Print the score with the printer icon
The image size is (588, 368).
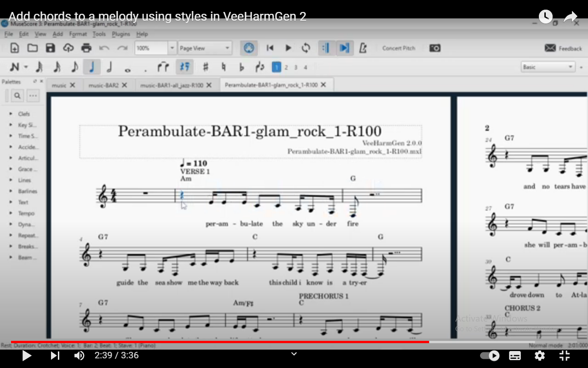[x=86, y=48]
